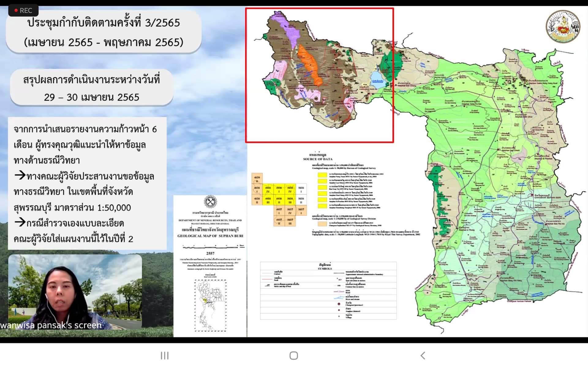Click "GEOLOGICAL MAP OF SUPHAN BURI" title
Viewport: 588px width, 368px height.
coord(210,236)
